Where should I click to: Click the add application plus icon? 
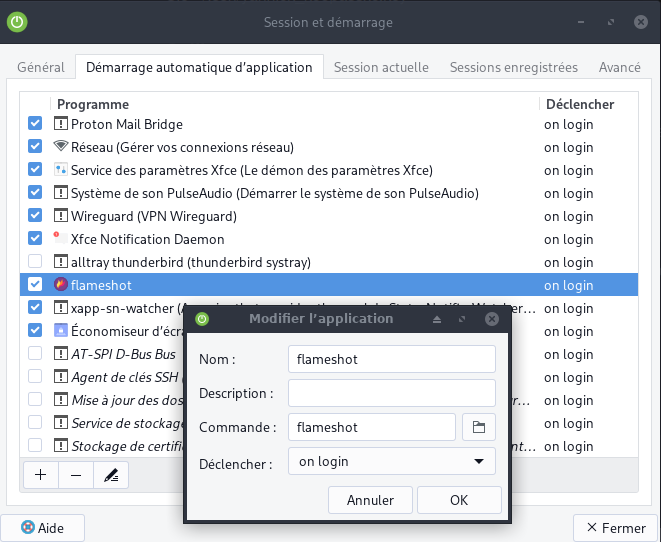(40, 476)
